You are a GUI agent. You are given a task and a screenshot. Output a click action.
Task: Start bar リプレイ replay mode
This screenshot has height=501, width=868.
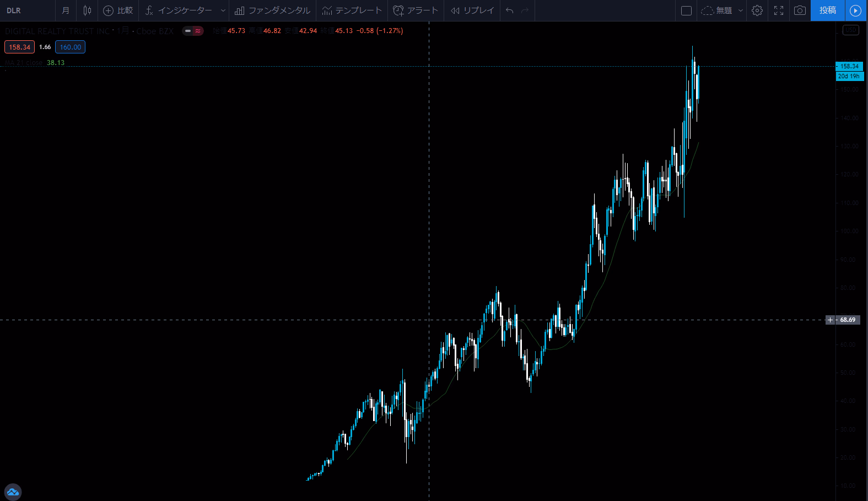coord(472,10)
